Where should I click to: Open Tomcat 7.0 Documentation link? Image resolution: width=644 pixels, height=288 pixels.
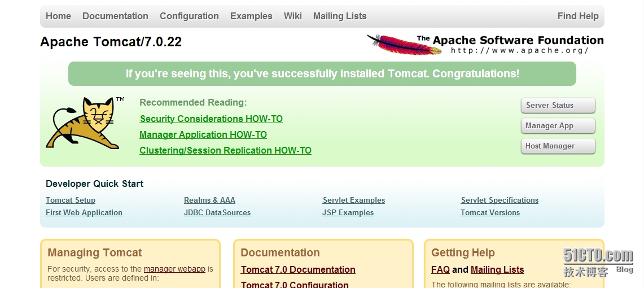point(298,269)
